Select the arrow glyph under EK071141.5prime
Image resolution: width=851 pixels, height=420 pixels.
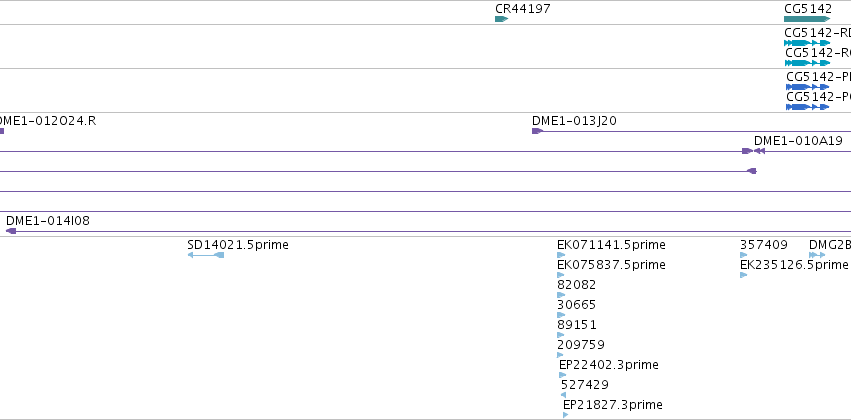click(x=561, y=255)
